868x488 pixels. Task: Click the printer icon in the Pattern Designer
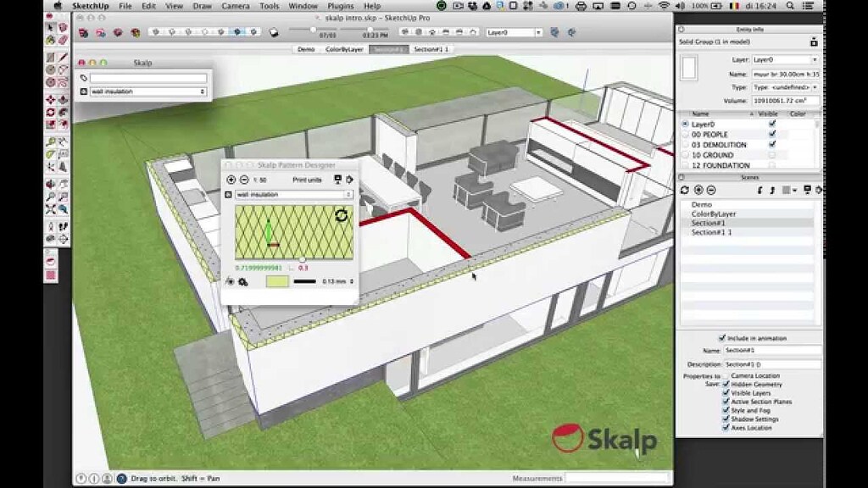[337, 179]
